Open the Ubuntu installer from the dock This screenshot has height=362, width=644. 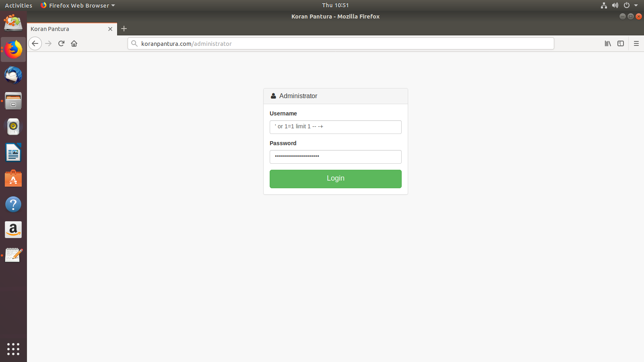click(x=13, y=23)
